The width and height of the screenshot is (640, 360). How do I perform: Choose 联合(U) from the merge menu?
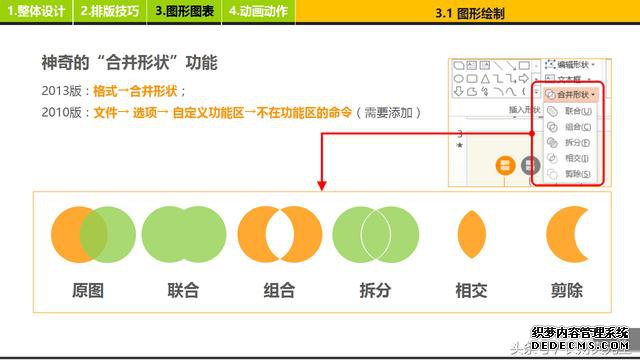pos(570,111)
